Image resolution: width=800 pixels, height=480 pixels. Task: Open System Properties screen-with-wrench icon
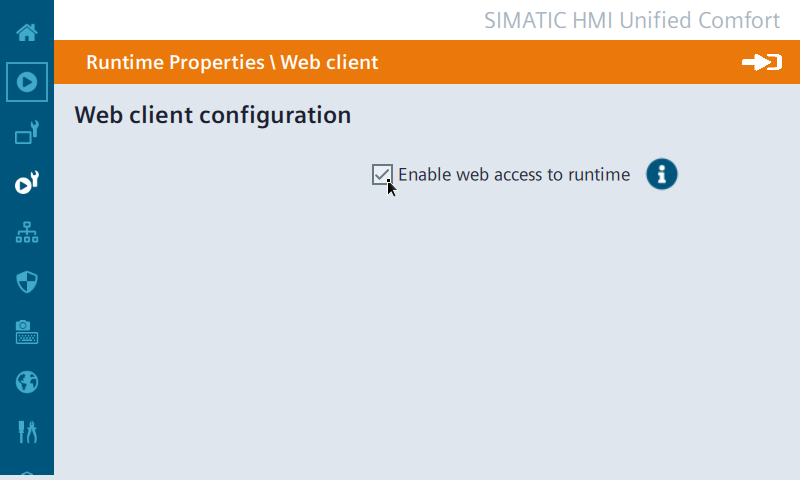[27, 131]
